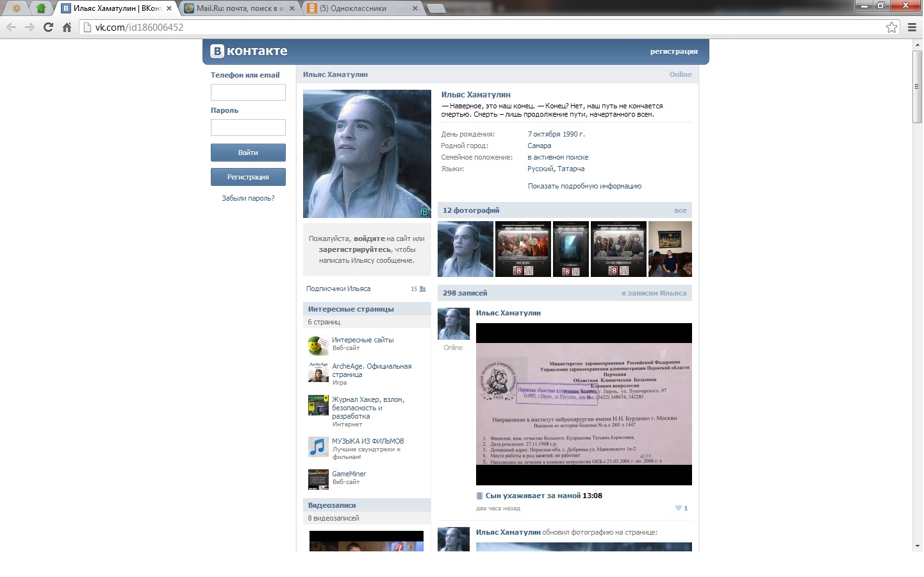Screen dimensions: 924x577
Task: Switch to the Mail.Ru tab
Action: coord(238,8)
